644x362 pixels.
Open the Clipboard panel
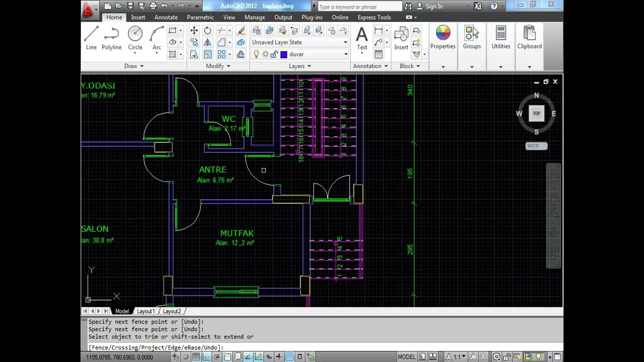(529, 38)
